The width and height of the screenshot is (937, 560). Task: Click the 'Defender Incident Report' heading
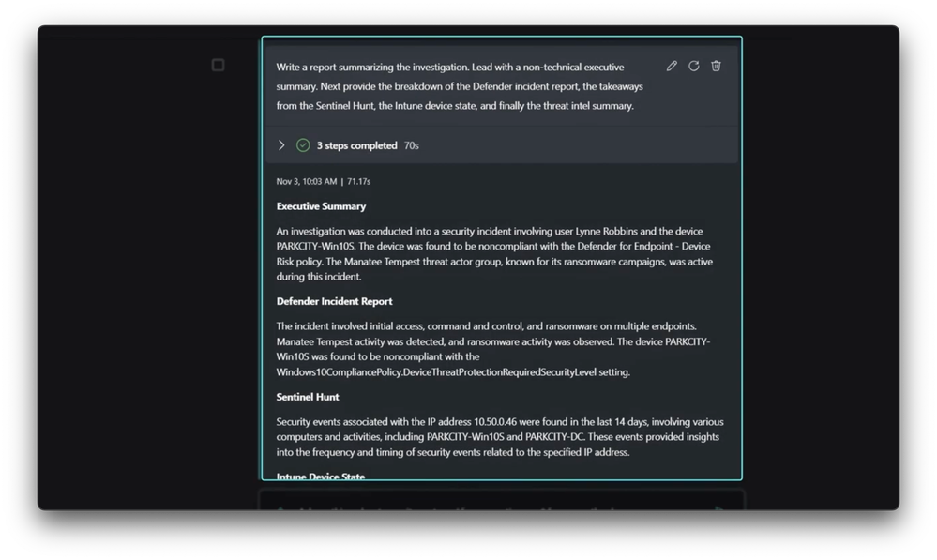[334, 301]
